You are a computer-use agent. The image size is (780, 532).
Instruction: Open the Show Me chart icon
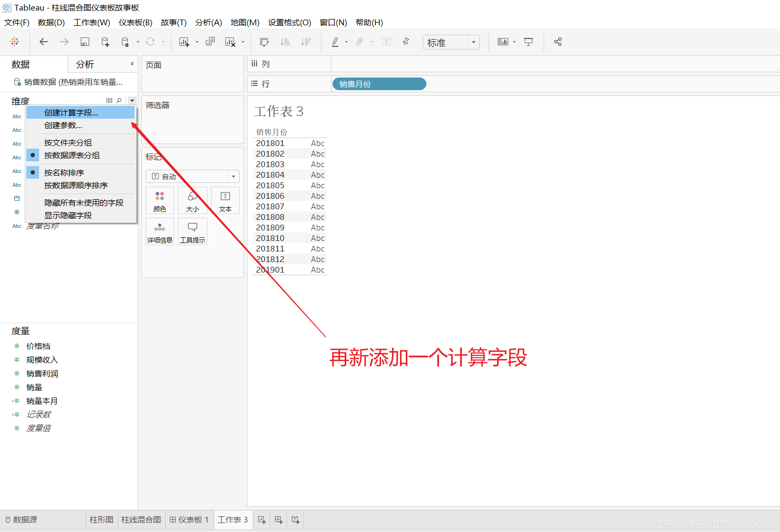coord(503,42)
